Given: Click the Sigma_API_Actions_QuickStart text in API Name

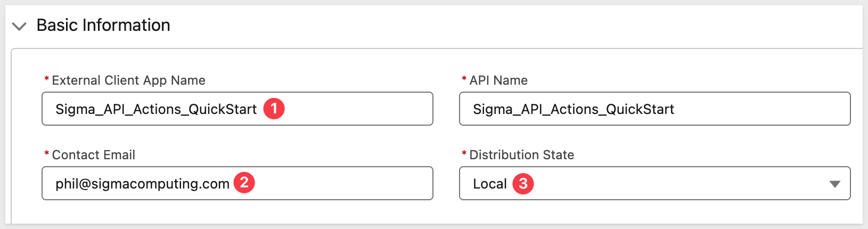Looking at the screenshot, I should tap(574, 109).
